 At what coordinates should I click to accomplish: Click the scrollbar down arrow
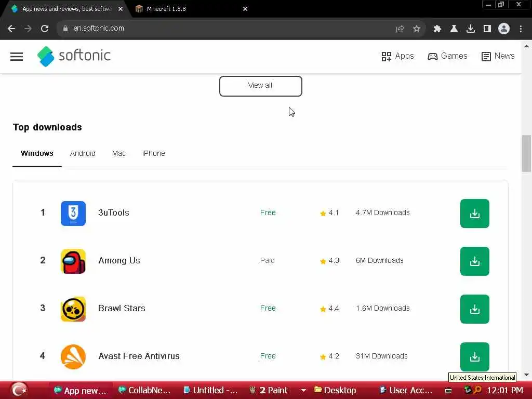click(526, 375)
